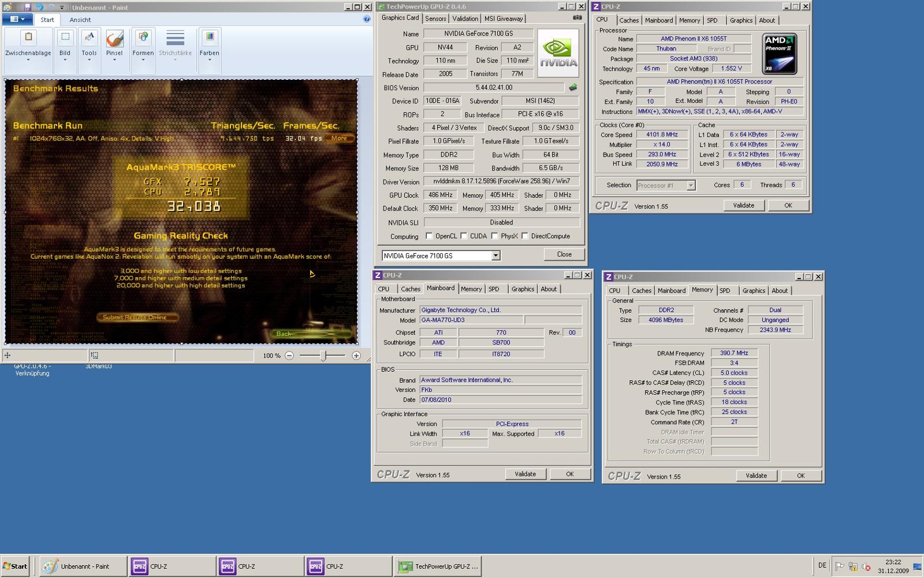Click the Formen shapes icon
The height and width of the screenshot is (578, 924).
[143, 38]
